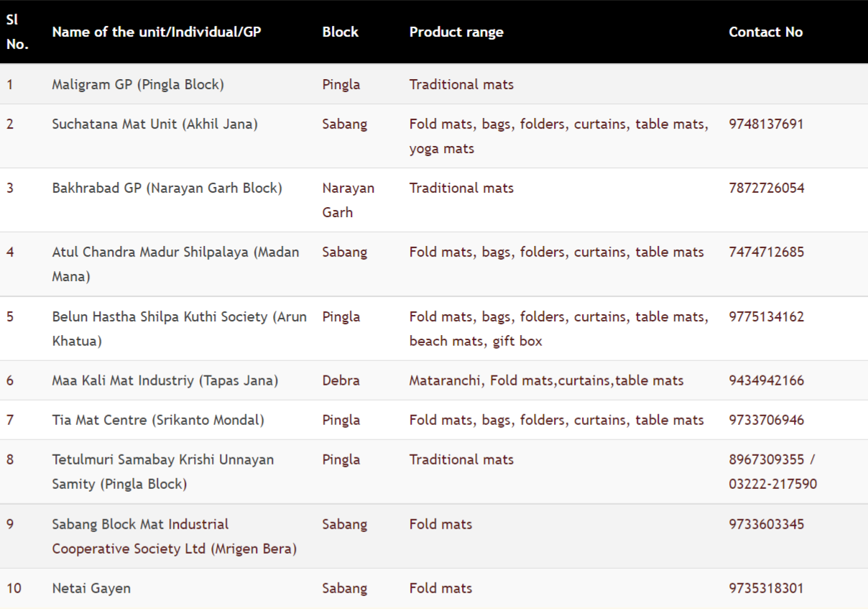Screen dimensions: 868x609
Task: Click Block cell 'Sabang' in row 9
Action: (344, 523)
